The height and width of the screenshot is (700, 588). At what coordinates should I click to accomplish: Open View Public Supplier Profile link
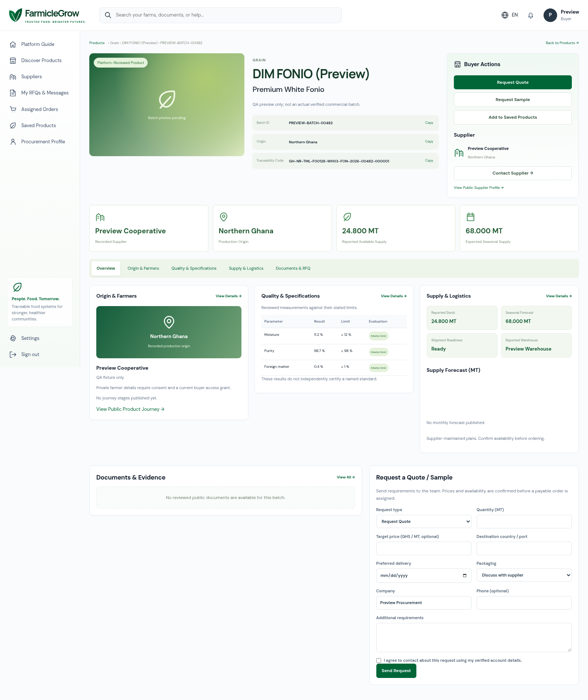pos(479,188)
